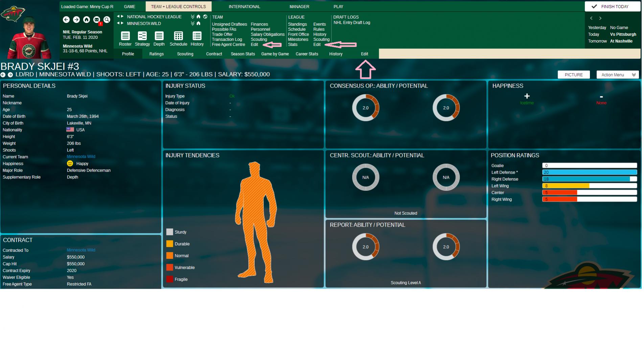
Task: Open the MANAGER menu
Action: click(299, 6)
